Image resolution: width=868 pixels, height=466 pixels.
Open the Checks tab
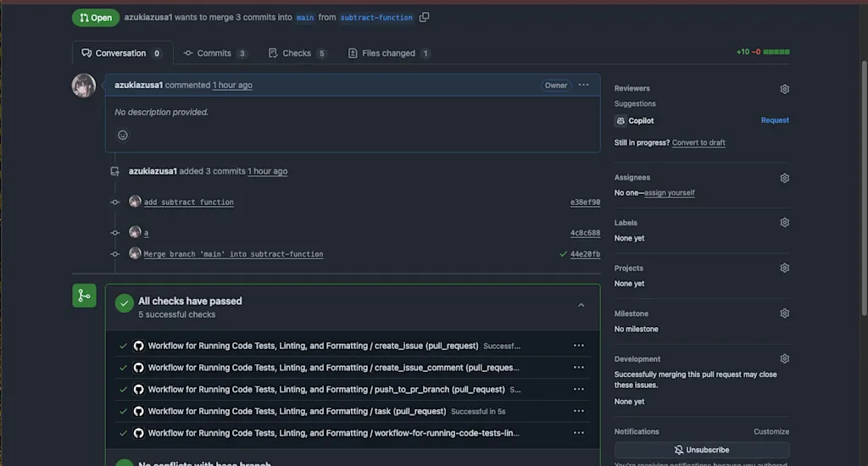(x=297, y=53)
